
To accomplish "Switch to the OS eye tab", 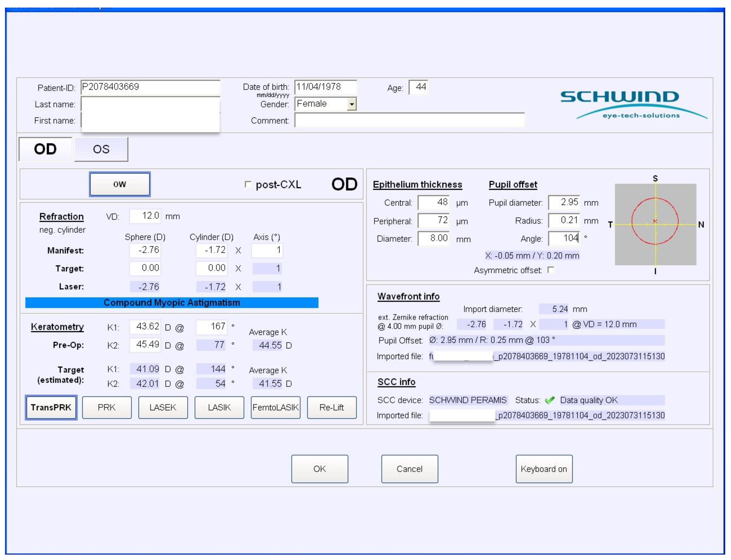I will (101, 149).
